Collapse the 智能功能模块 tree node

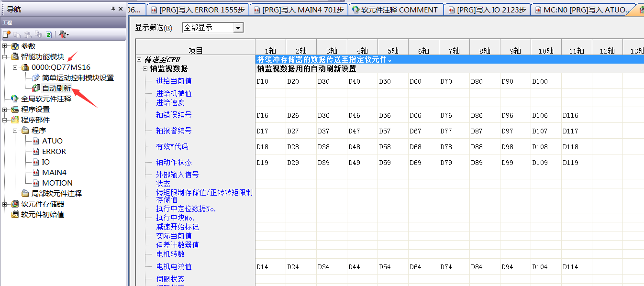[5, 56]
